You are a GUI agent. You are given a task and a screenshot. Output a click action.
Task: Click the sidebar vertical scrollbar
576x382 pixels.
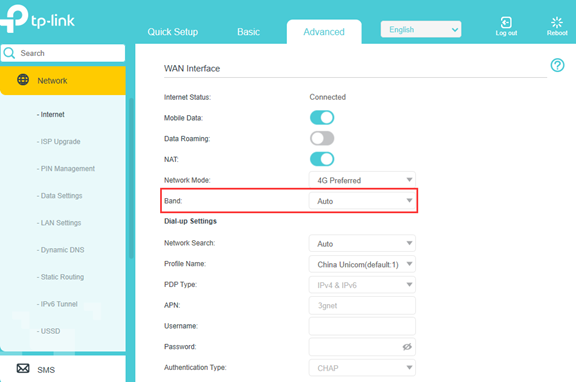click(x=131, y=179)
